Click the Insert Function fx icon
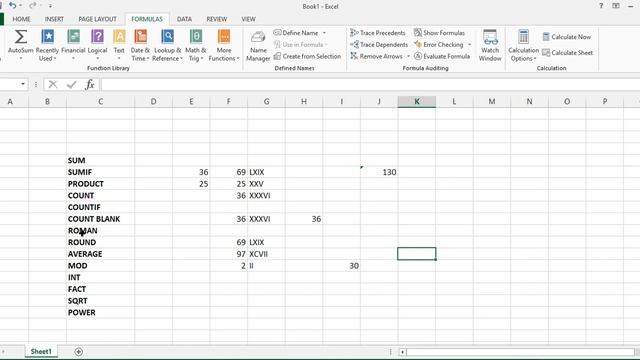Image resolution: width=640 pixels, height=360 pixels. click(x=90, y=84)
